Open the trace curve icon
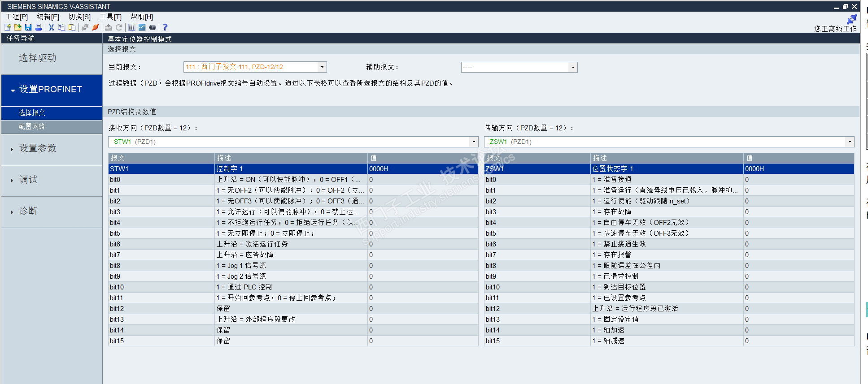Viewport: 868px width, 384px height. pos(142,27)
